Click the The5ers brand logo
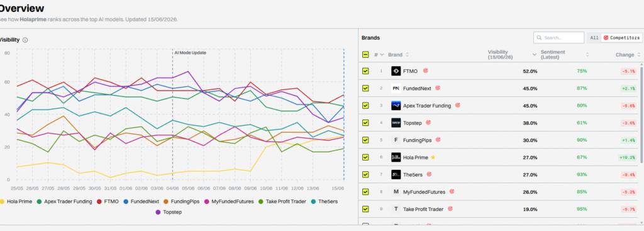 click(396, 175)
